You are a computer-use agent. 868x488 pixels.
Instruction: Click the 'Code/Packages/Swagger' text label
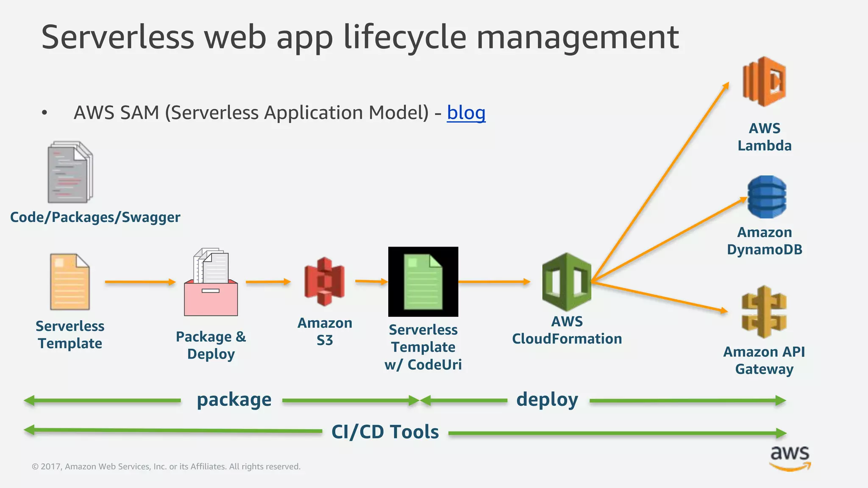pos(95,217)
